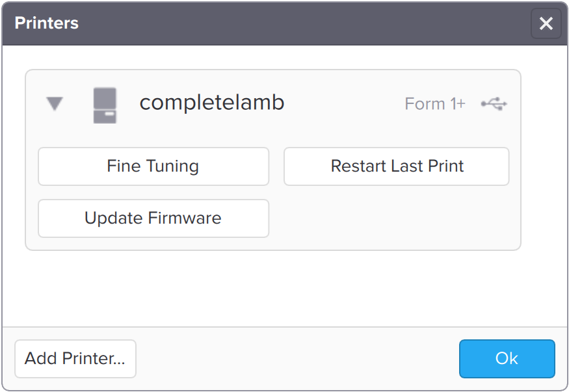This screenshot has width=569, height=392.
Task: Click the printer status area showing Form 1+
Action: (x=434, y=103)
